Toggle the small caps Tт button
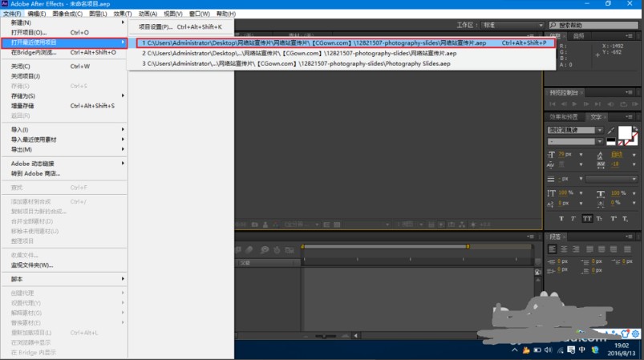Viewport: 644px width, 360px height. tap(601, 218)
